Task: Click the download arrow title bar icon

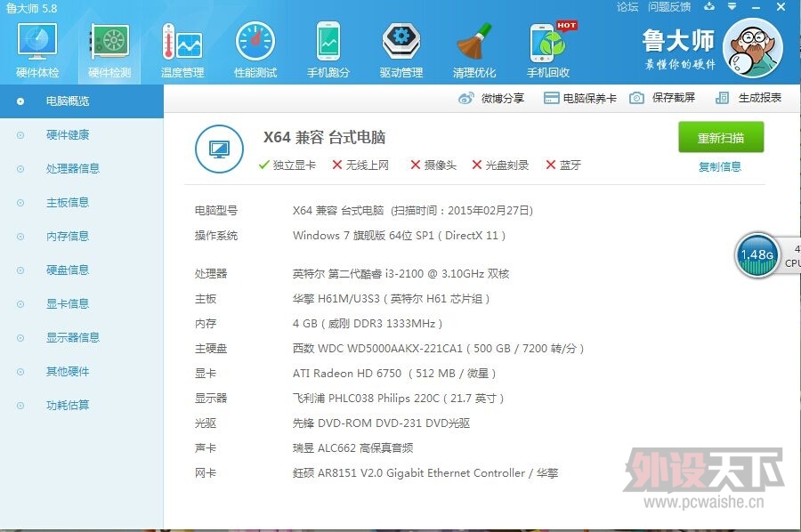Action: click(709, 6)
